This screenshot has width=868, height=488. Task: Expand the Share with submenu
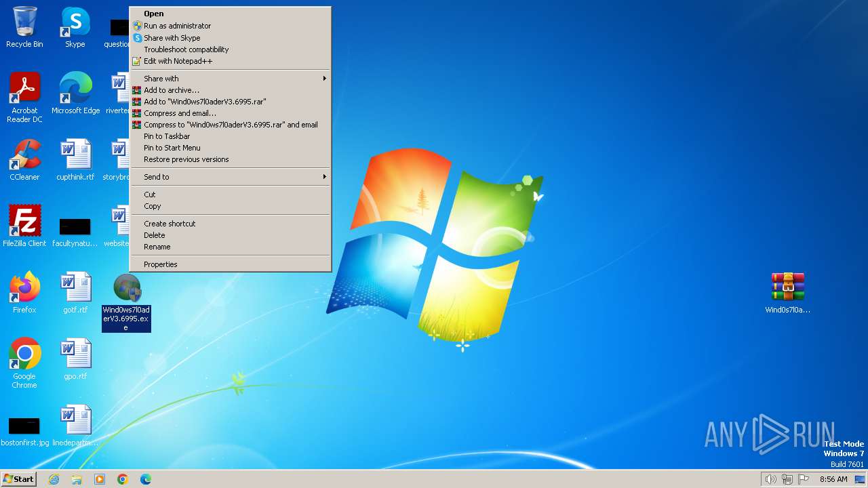(x=230, y=79)
